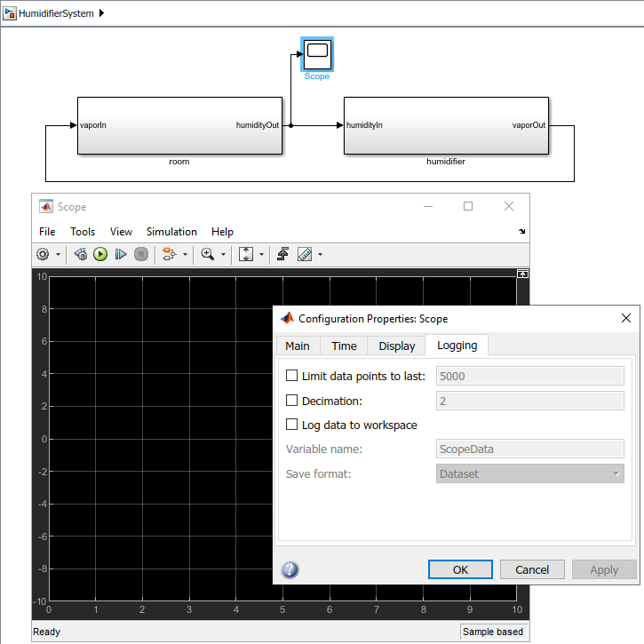644x644 pixels.
Task: Click the OK button
Action: 460,569
